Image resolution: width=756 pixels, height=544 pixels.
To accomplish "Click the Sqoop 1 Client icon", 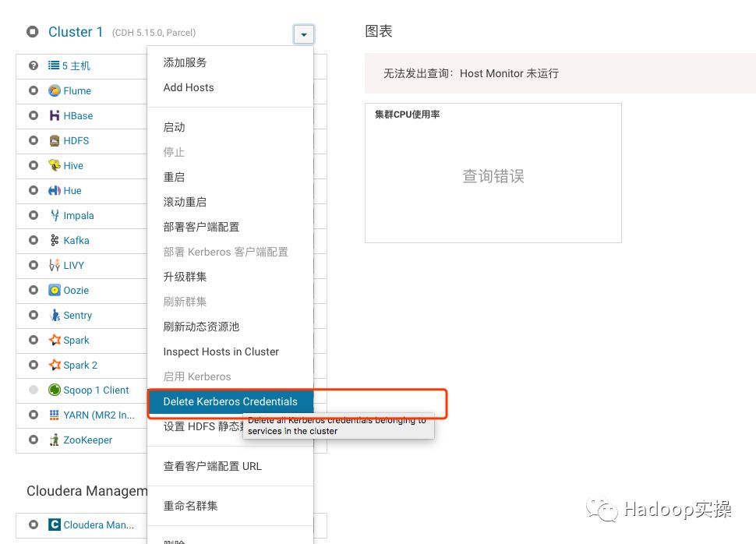I will pyautogui.click(x=55, y=390).
